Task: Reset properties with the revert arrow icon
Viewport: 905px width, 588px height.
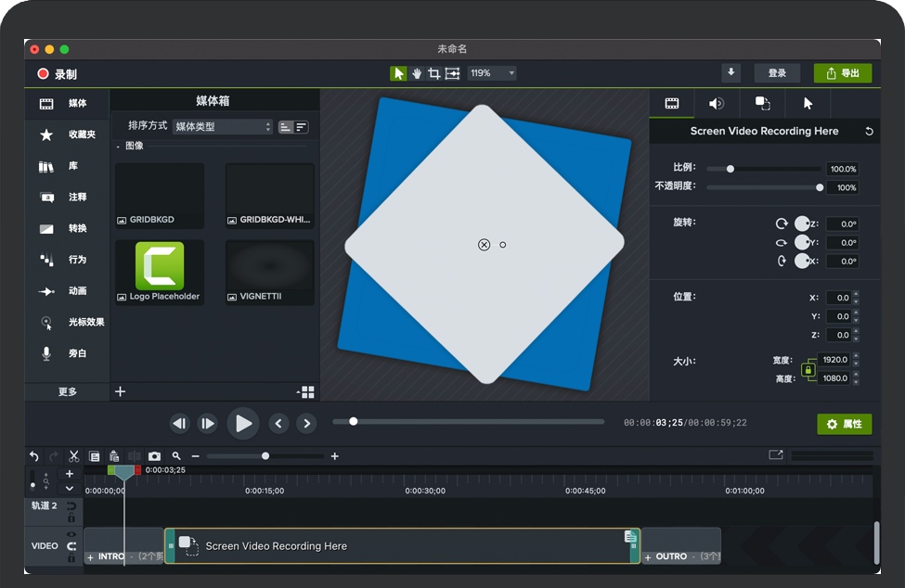Action: [x=869, y=132]
